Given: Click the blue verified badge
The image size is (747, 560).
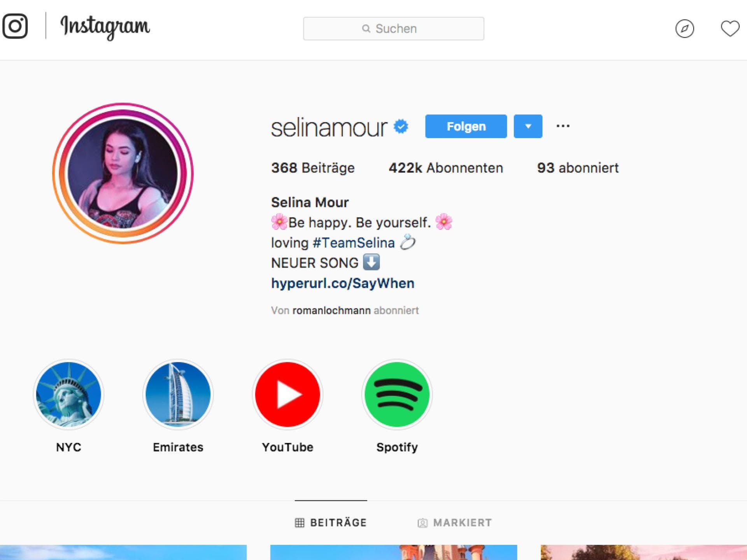Looking at the screenshot, I should tap(401, 126).
